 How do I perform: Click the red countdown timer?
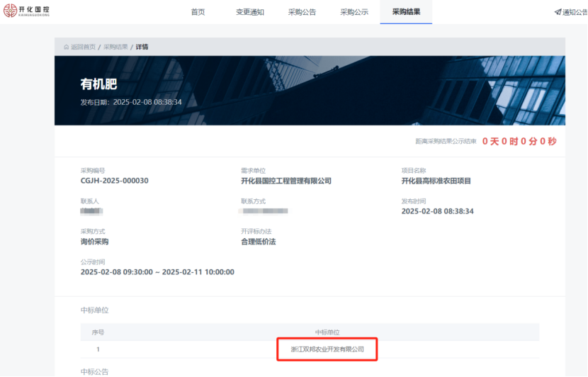(x=519, y=141)
